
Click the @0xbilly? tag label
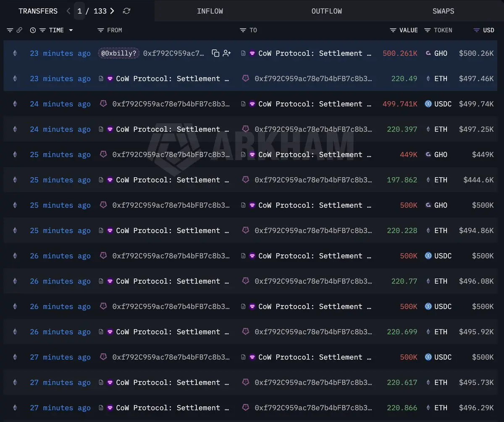coord(118,53)
